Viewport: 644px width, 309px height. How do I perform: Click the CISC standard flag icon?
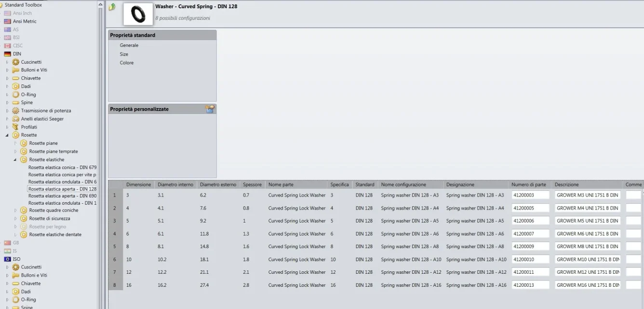7,46
